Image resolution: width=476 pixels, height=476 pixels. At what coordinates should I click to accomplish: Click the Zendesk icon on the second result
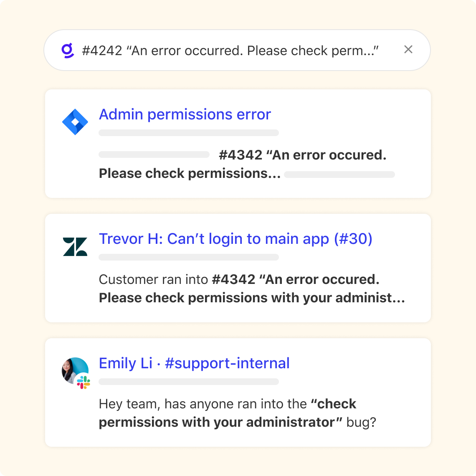(75, 246)
